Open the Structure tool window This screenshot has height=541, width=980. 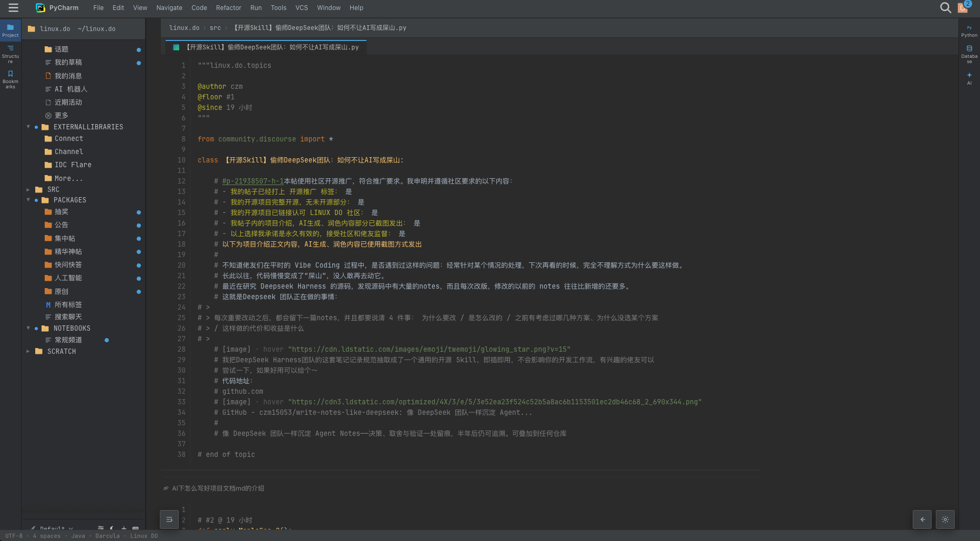[11, 54]
